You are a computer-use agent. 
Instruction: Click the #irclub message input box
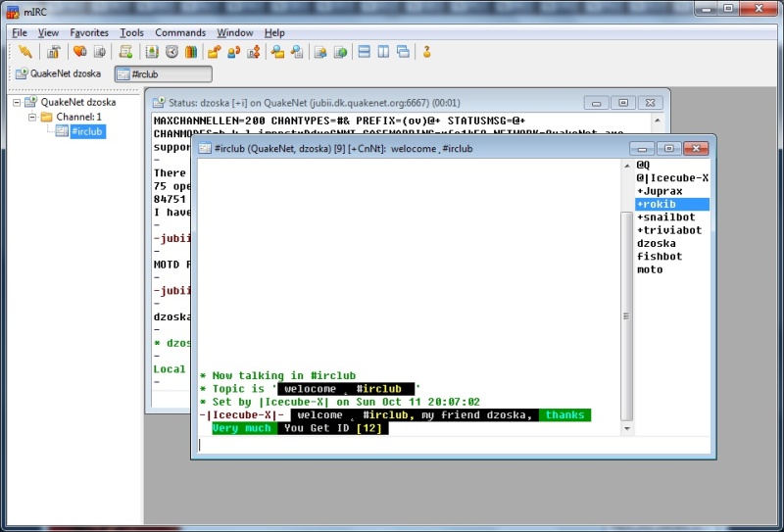pyautogui.click(x=454, y=445)
